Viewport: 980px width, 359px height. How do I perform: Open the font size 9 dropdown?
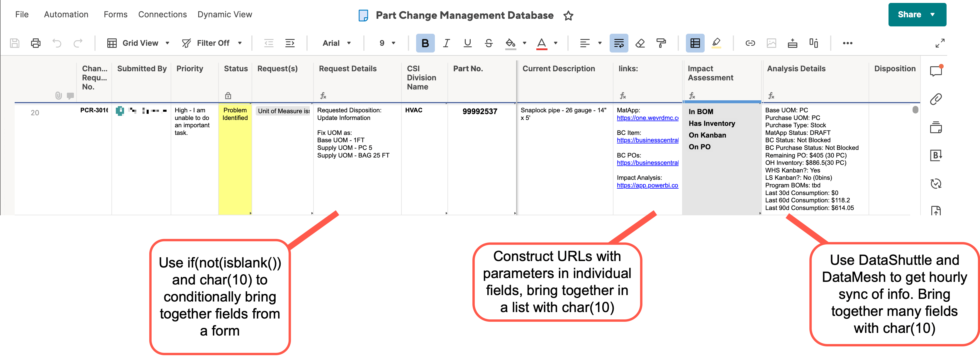click(x=387, y=43)
